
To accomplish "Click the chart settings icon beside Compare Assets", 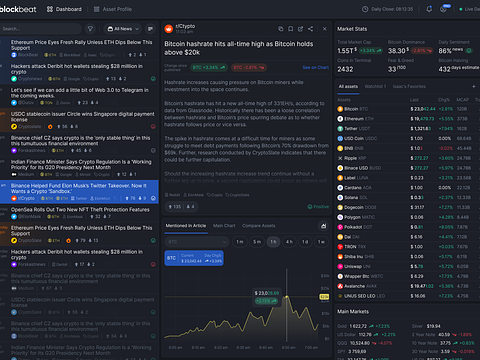I will [x=323, y=226].
